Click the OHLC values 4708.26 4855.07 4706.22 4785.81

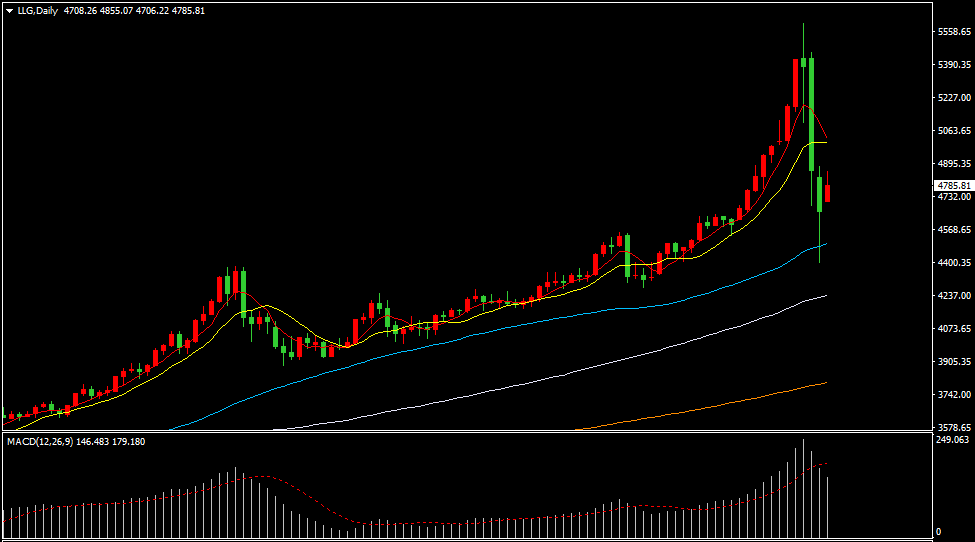pos(134,11)
